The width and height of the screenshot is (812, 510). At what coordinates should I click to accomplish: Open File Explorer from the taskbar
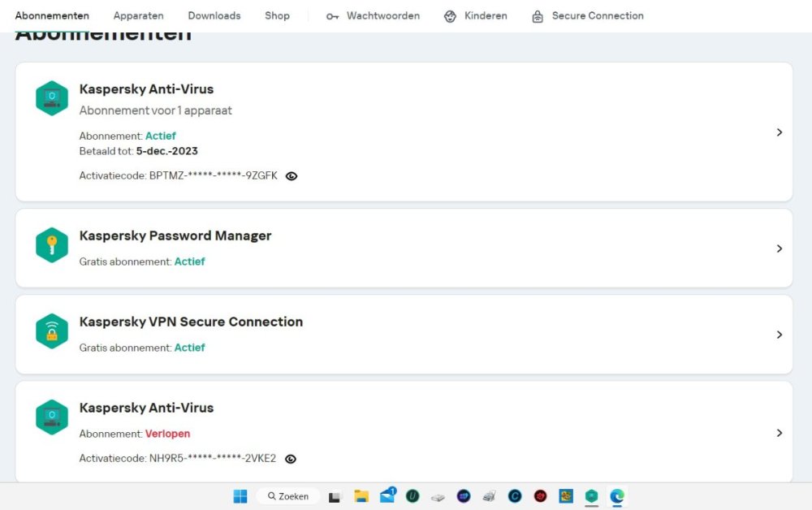point(361,496)
